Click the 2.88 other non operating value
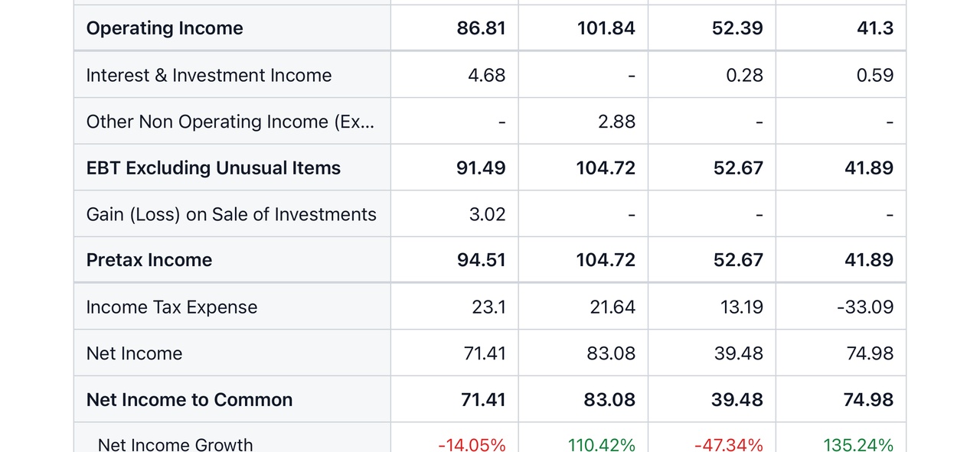 [617, 122]
